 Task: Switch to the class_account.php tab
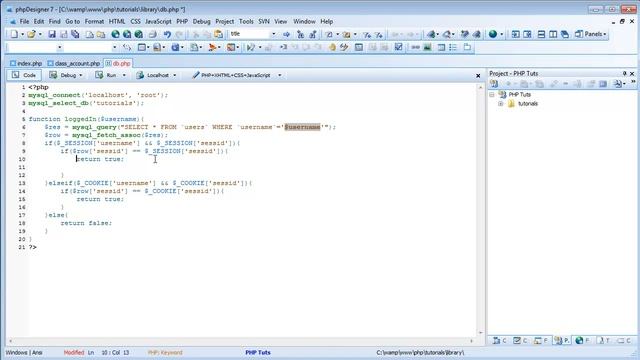click(73, 64)
